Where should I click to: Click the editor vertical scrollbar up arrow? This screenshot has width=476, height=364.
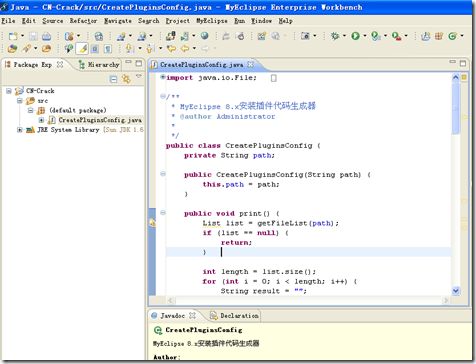456,77
